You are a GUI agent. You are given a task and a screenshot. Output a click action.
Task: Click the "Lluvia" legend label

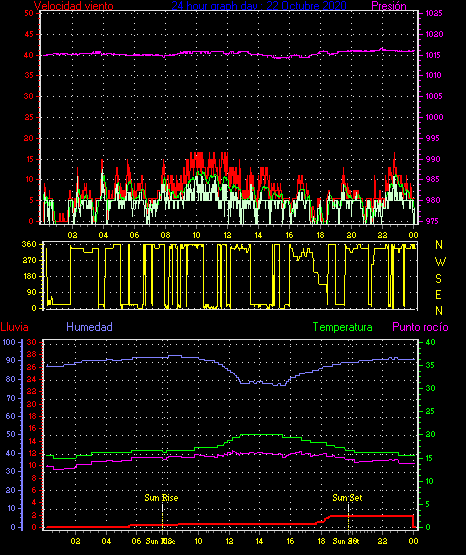[15, 327]
